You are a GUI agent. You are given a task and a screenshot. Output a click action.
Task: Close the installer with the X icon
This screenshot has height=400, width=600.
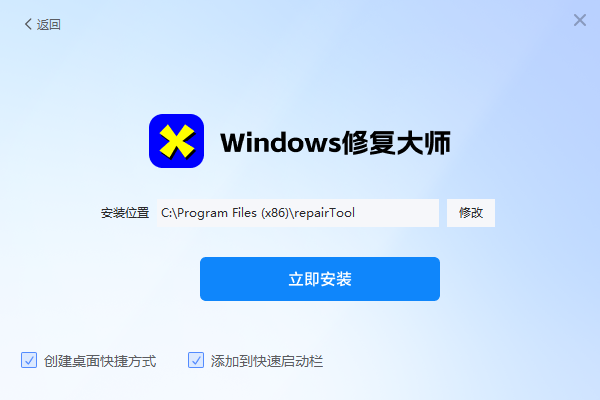(x=580, y=20)
